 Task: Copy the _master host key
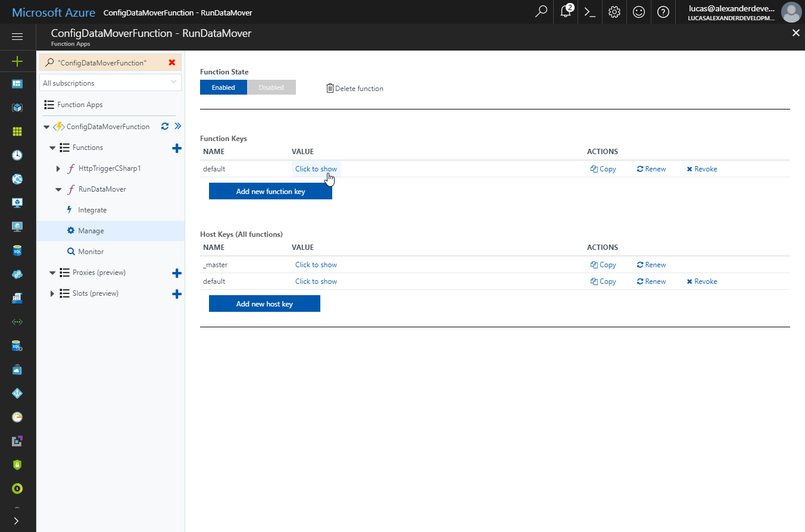pos(603,265)
